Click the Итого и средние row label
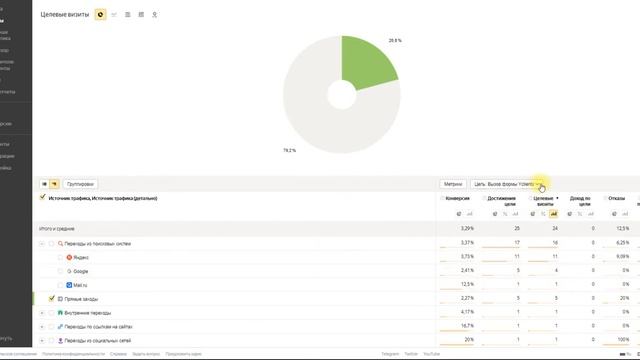The height and width of the screenshot is (360, 640). 57,229
